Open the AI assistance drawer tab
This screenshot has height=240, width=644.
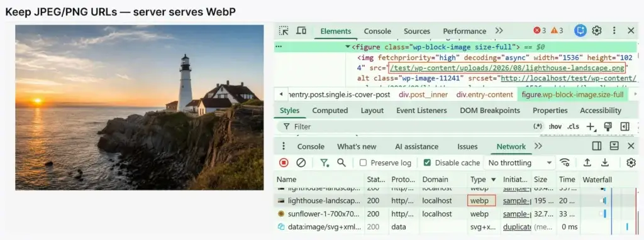click(416, 146)
